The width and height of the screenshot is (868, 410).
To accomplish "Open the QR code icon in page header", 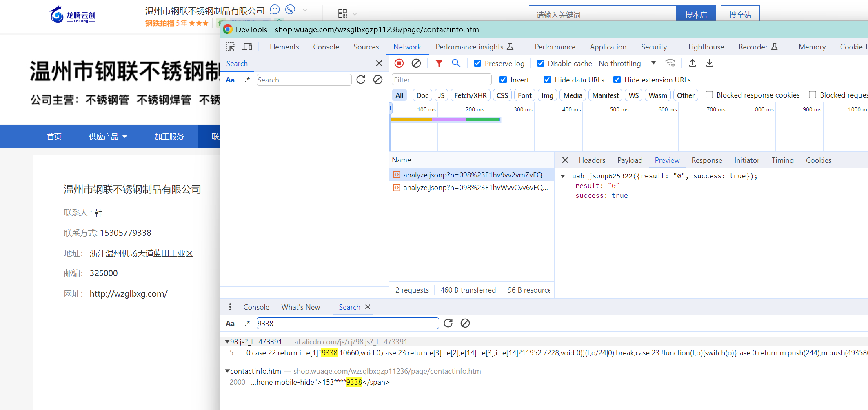I will point(343,14).
